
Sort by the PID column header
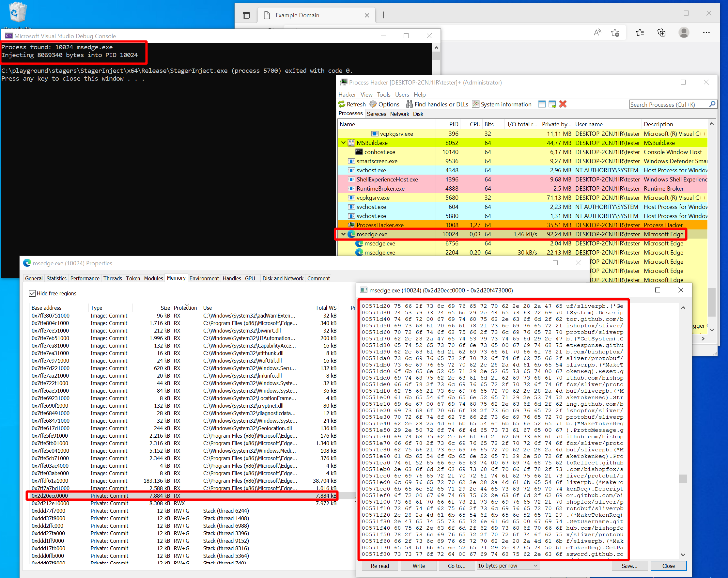448,124
